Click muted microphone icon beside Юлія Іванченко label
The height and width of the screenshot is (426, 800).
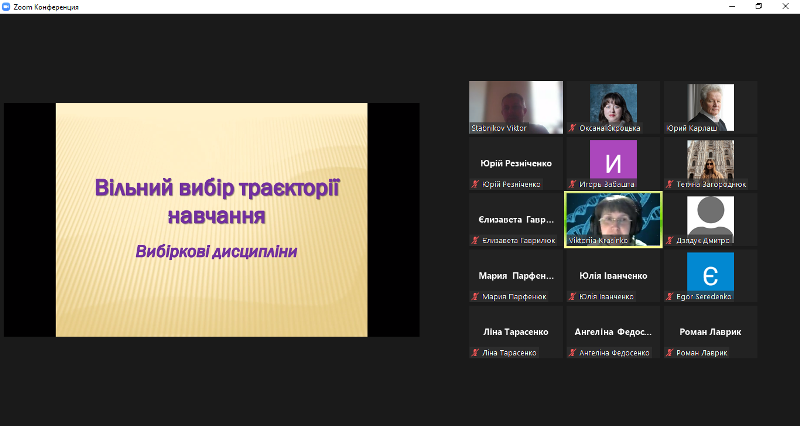click(x=572, y=296)
